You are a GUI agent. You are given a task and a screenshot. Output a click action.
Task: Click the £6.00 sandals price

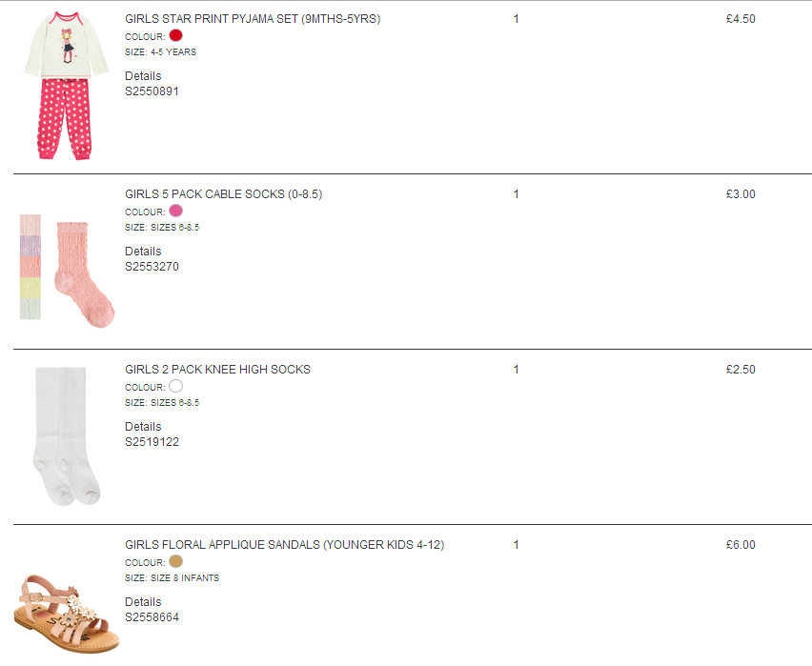coord(741,545)
